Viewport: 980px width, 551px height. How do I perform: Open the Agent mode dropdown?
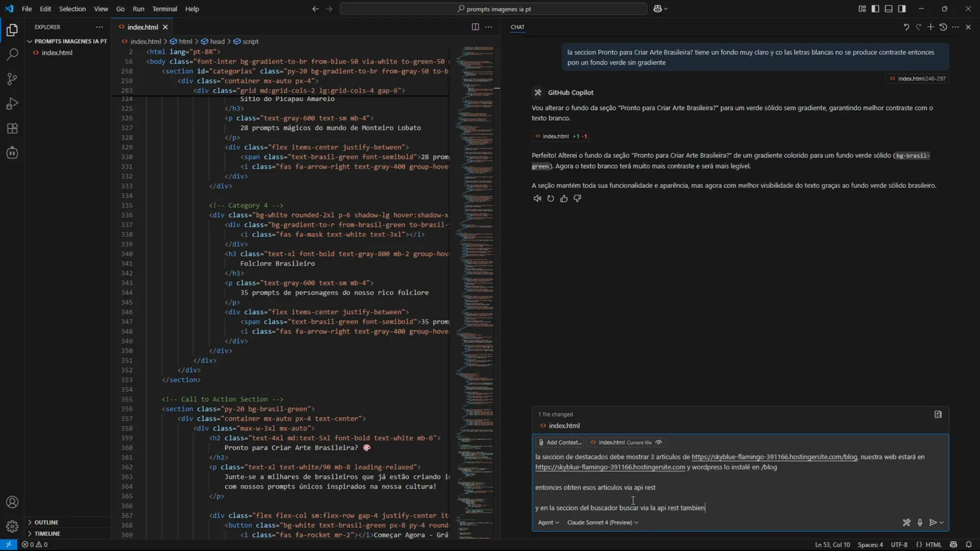[547, 522]
